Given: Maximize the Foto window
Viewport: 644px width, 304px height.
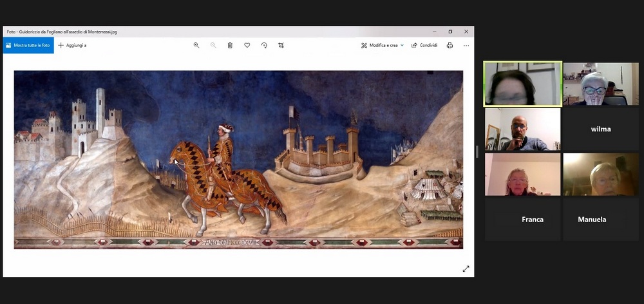Looking at the screenshot, I should click(450, 32).
